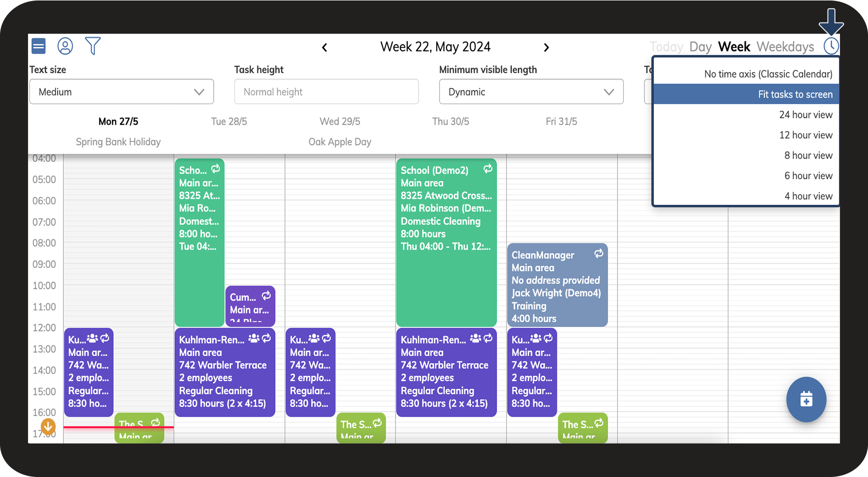Click the add task calendar button
The image size is (868, 477).
[x=806, y=399]
